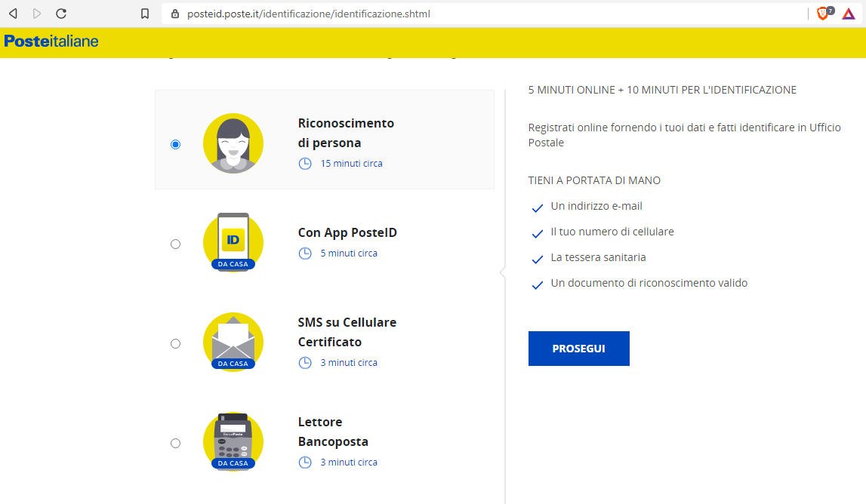
Task: Click the PosteID phone app icon
Action: click(x=233, y=242)
